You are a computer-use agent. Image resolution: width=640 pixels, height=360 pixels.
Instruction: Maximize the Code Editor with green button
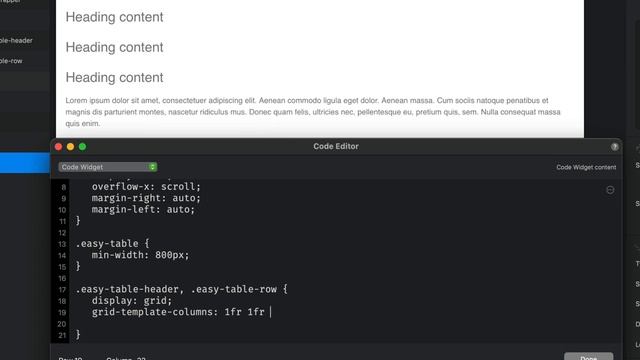82,147
